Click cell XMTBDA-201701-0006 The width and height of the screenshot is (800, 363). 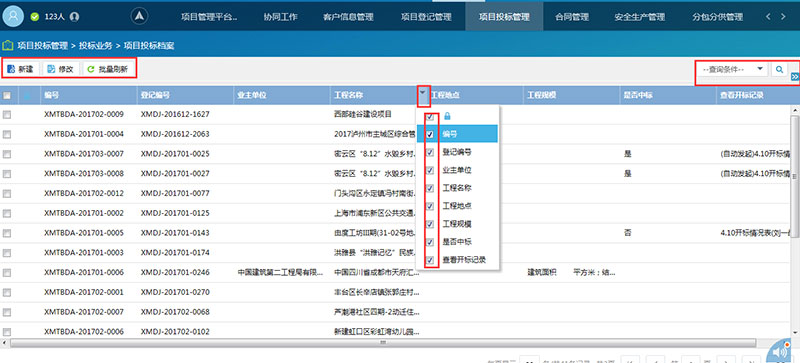84,273
